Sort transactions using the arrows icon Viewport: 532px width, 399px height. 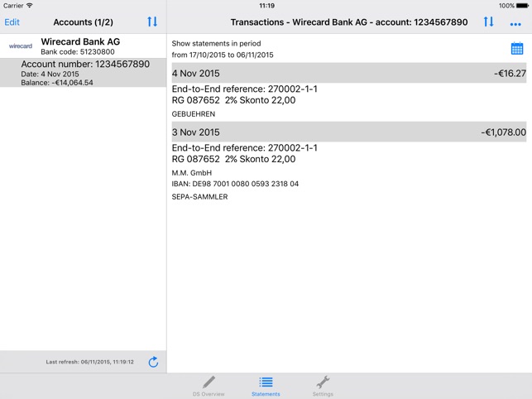tap(489, 22)
